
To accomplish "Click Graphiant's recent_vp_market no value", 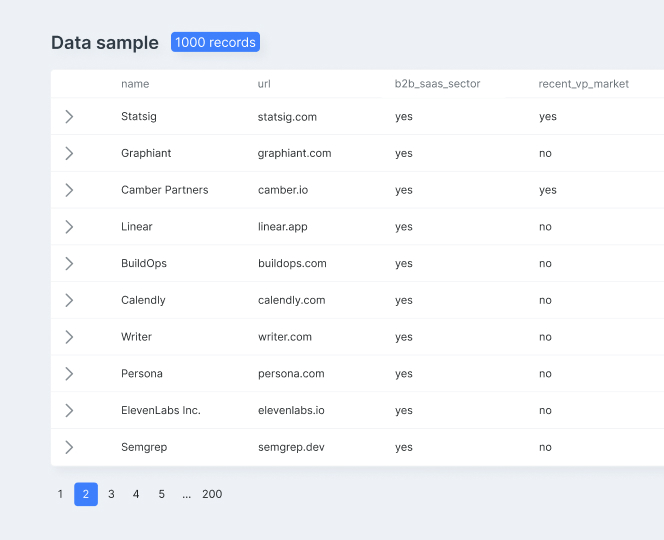I will (x=545, y=153).
